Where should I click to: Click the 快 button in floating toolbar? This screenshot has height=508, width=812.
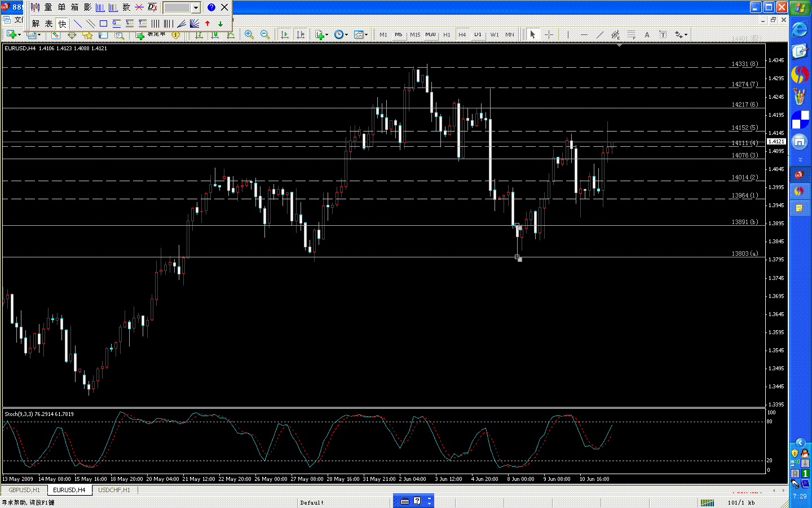pyautogui.click(x=62, y=23)
